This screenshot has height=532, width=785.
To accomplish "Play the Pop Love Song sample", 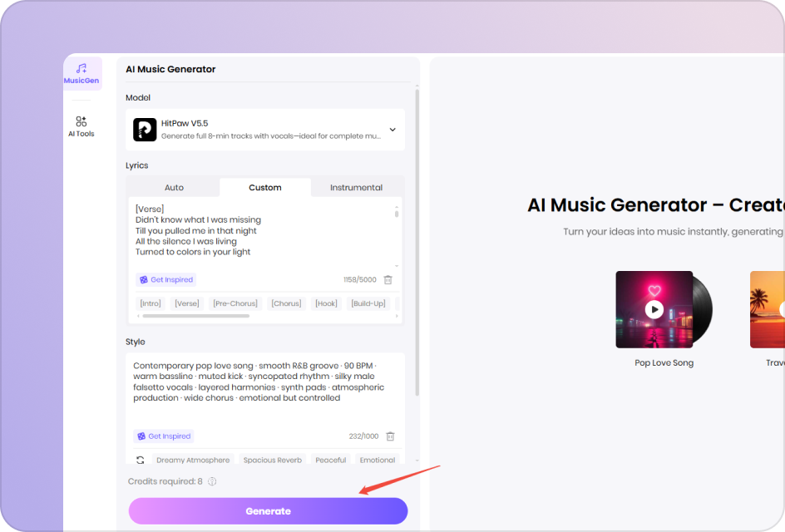I will pyautogui.click(x=655, y=309).
